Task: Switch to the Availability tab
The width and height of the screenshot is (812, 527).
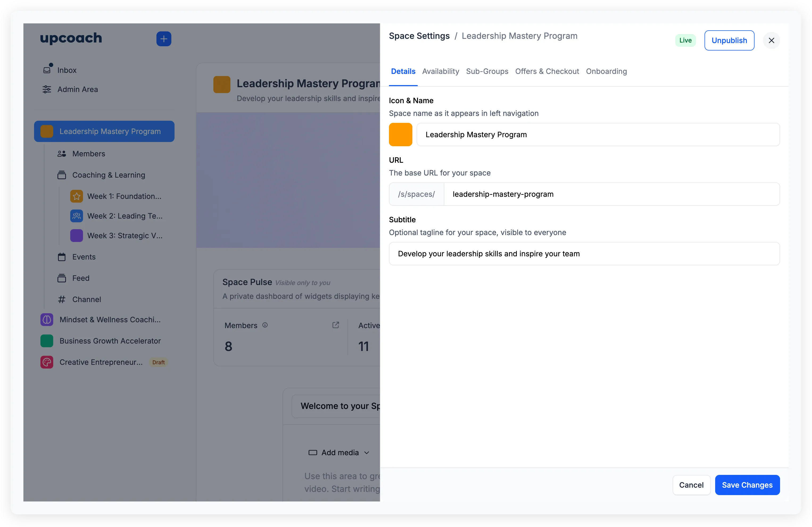Action: 441,71
